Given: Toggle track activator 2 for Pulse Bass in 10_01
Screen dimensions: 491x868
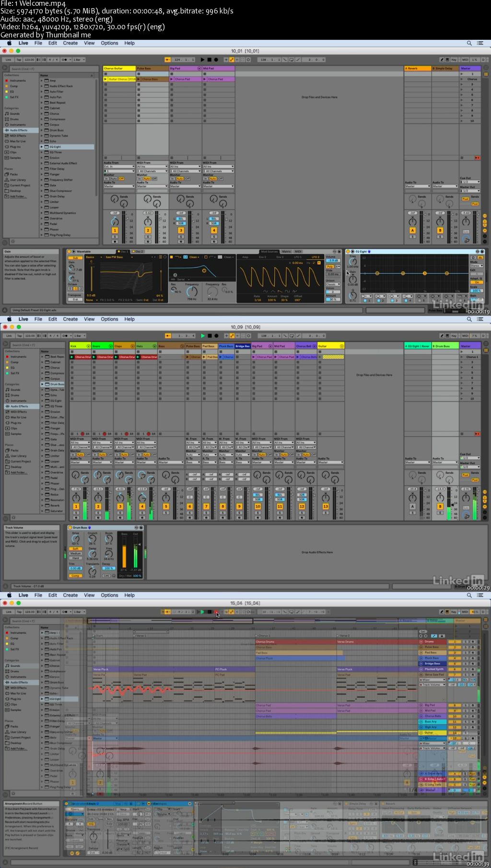Looking at the screenshot, I should (x=148, y=231).
